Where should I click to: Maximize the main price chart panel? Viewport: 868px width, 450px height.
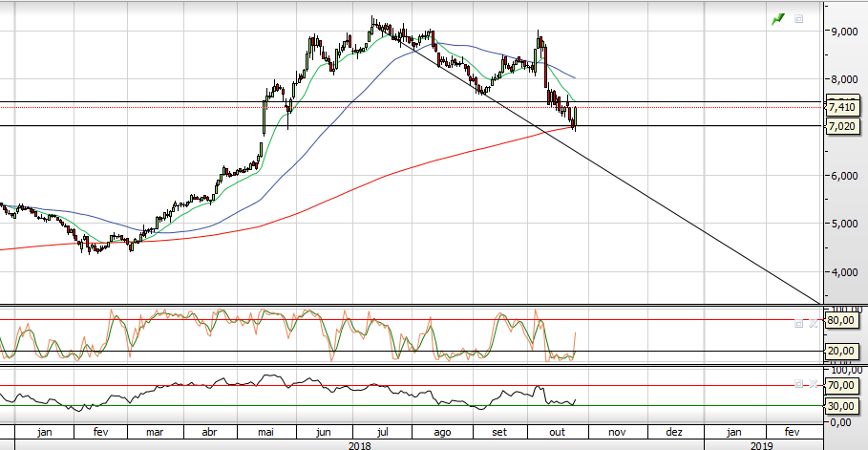pos(799,18)
